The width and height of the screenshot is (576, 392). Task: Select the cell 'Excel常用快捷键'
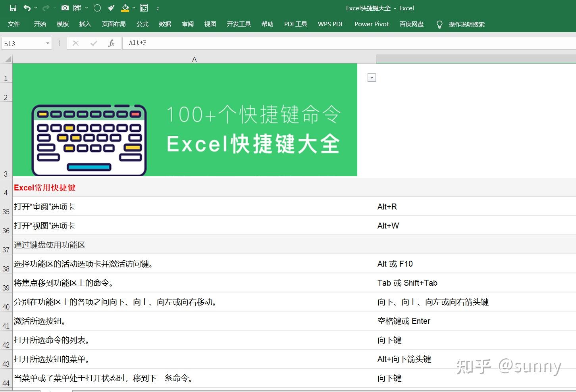(x=195, y=188)
